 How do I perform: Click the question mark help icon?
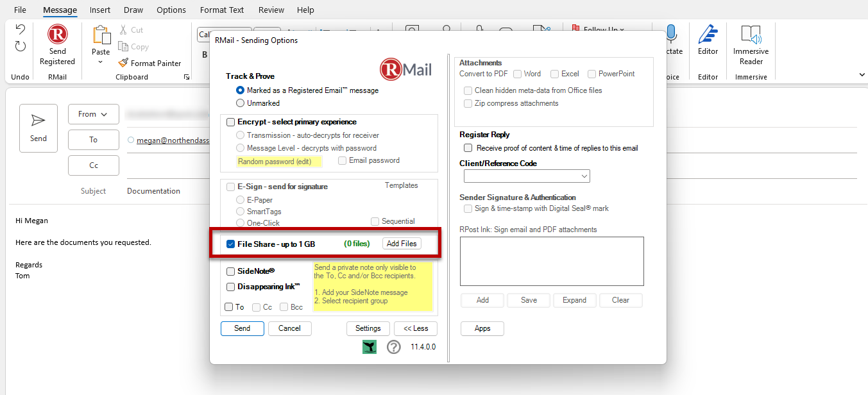point(394,347)
